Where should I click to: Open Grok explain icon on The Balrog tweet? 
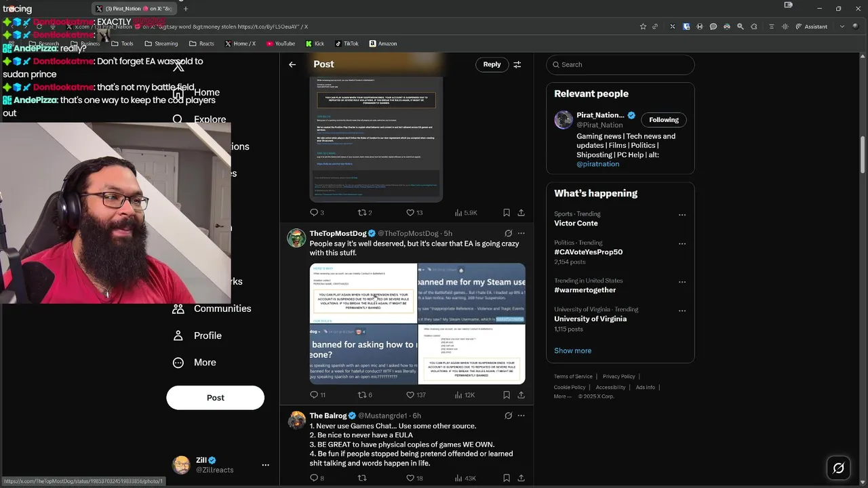tap(508, 415)
